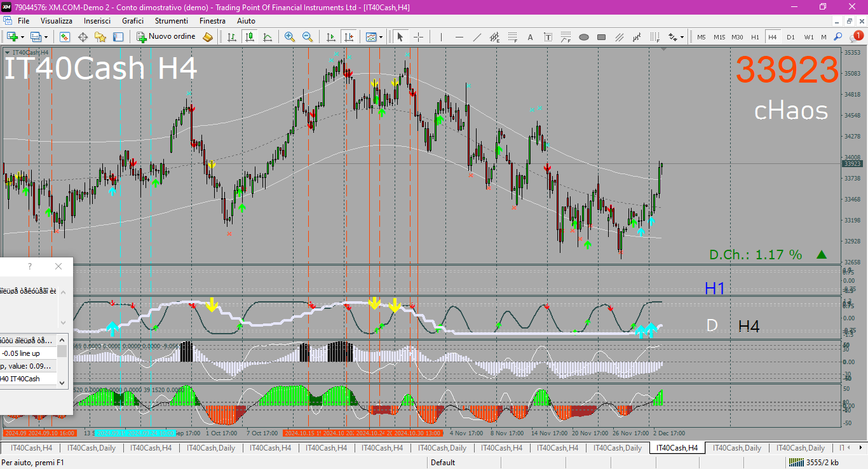Select the Fibonacci time zones tool
This screenshot has height=469, width=868.
click(655, 37)
